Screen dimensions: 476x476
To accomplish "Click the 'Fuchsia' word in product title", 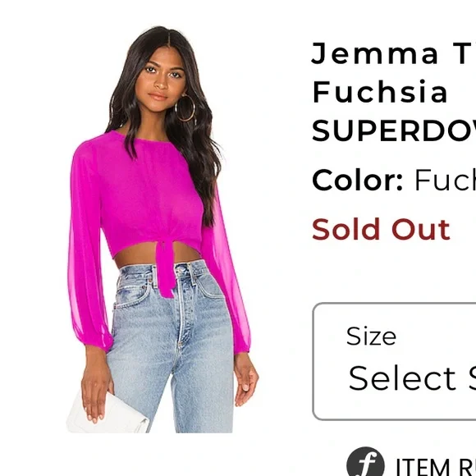I will pyautogui.click(x=380, y=91).
